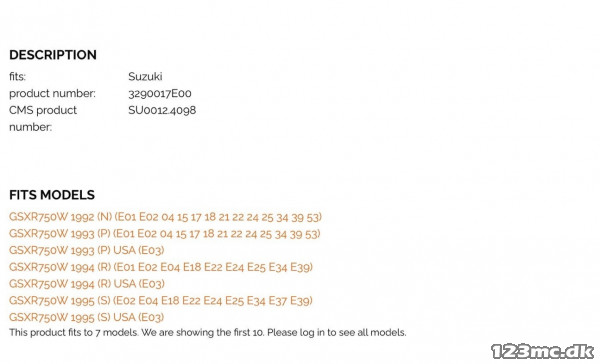Open GSXR750W 1993 (P) E01 E02 model link
This screenshot has height=364, width=600.
click(165, 233)
